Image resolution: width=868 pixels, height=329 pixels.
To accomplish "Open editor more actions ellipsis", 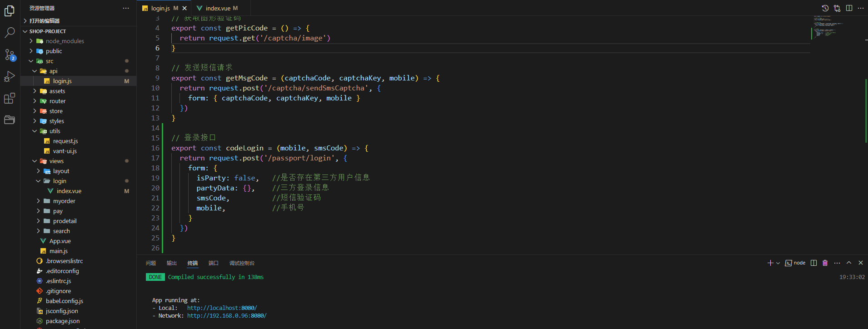I will (861, 8).
